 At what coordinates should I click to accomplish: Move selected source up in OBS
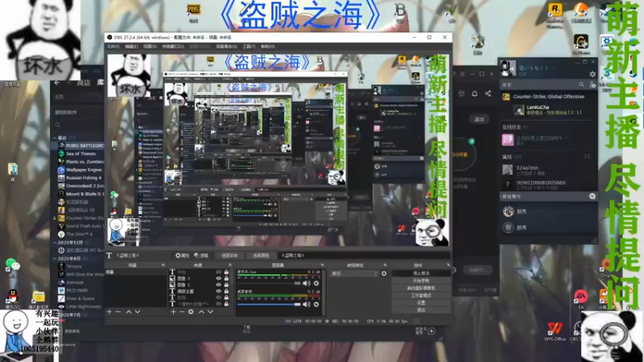click(201, 312)
